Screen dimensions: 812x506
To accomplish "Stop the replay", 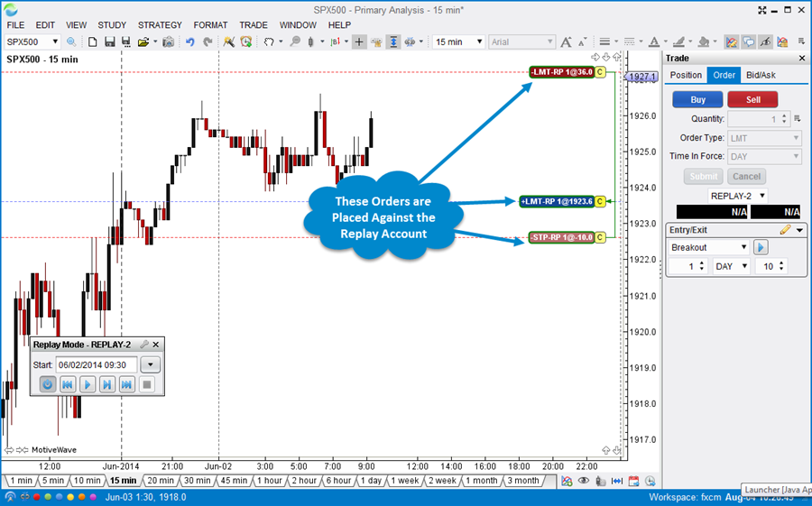I will point(147,384).
